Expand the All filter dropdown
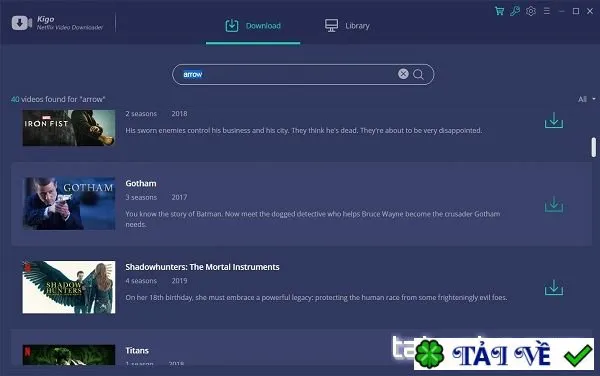This screenshot has width=600, height=376. coord(586,99)
